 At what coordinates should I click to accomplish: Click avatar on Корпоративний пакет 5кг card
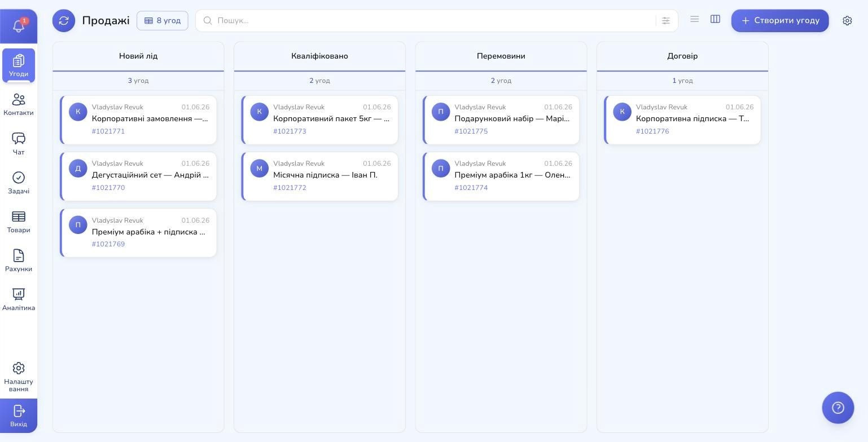(x=260, y=112)
